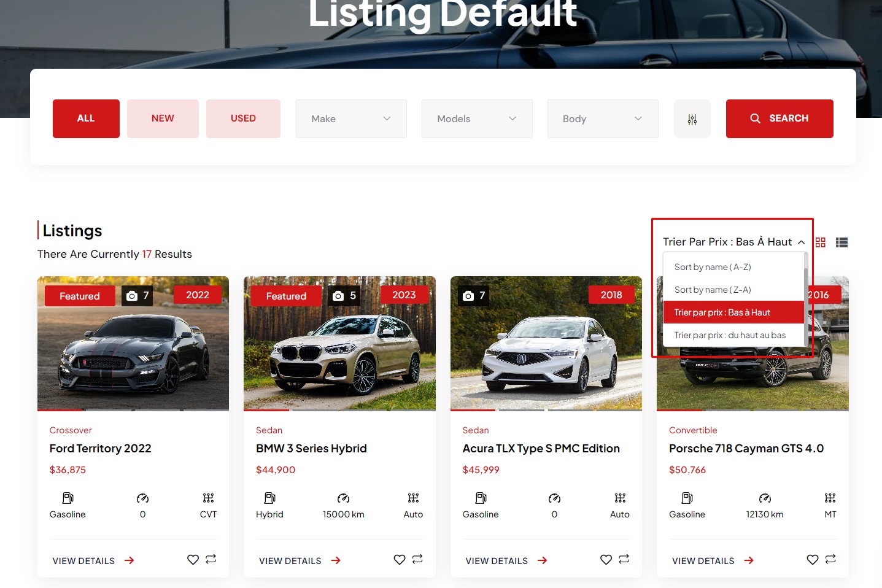Click the Ford Territory mileage speedometer icon
This screenshot has height=588, width=882.
tap(142, 498)
